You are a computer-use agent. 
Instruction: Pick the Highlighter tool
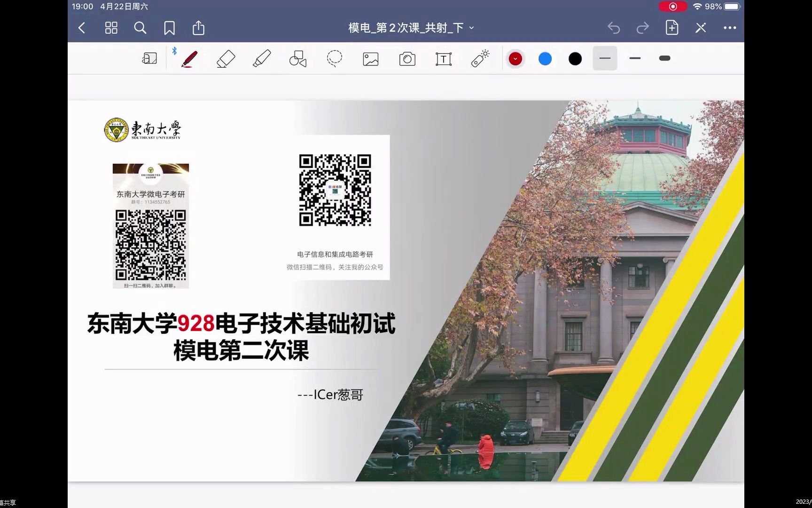pyautogui.click(x=262, y=58)
